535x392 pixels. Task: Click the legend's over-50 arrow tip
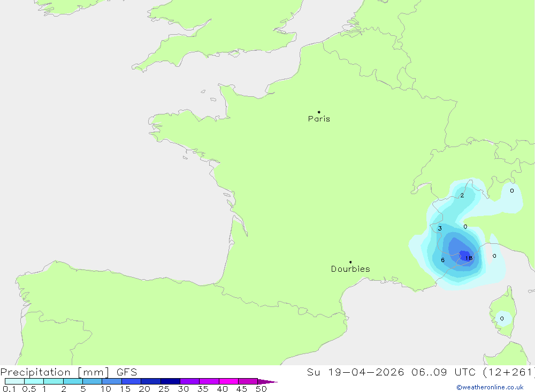(x=268, y=382)
